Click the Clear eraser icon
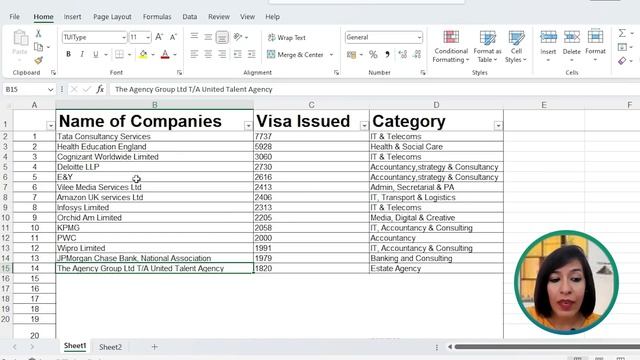Viewport: 640px width, 360px height. [x=622, y=61]
